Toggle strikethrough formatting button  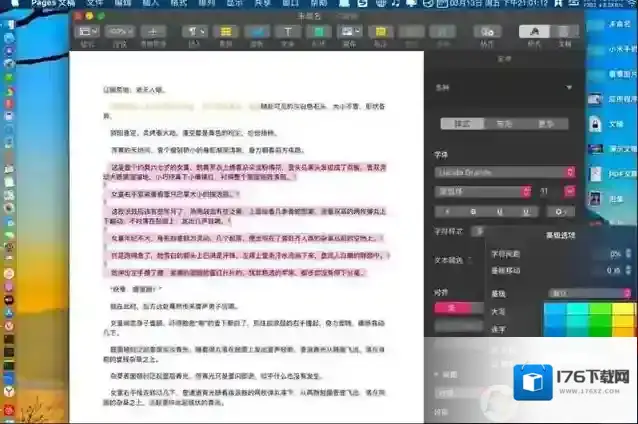click(526, 212)
